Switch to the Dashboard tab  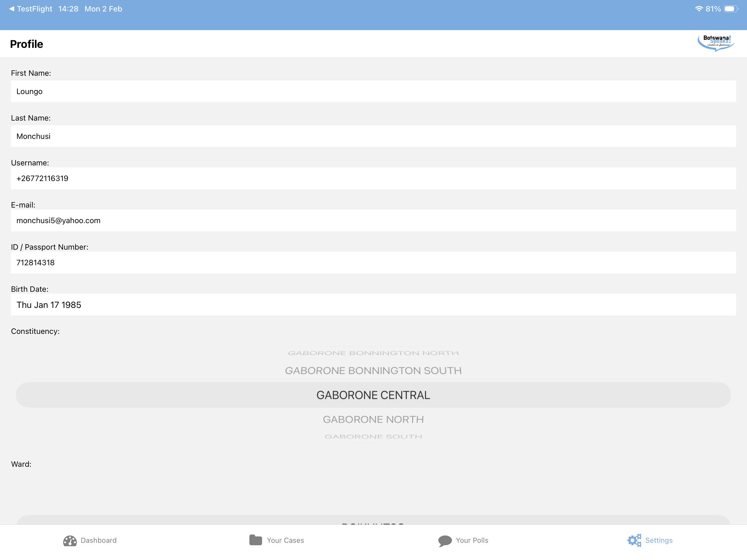tap(90, 540)
